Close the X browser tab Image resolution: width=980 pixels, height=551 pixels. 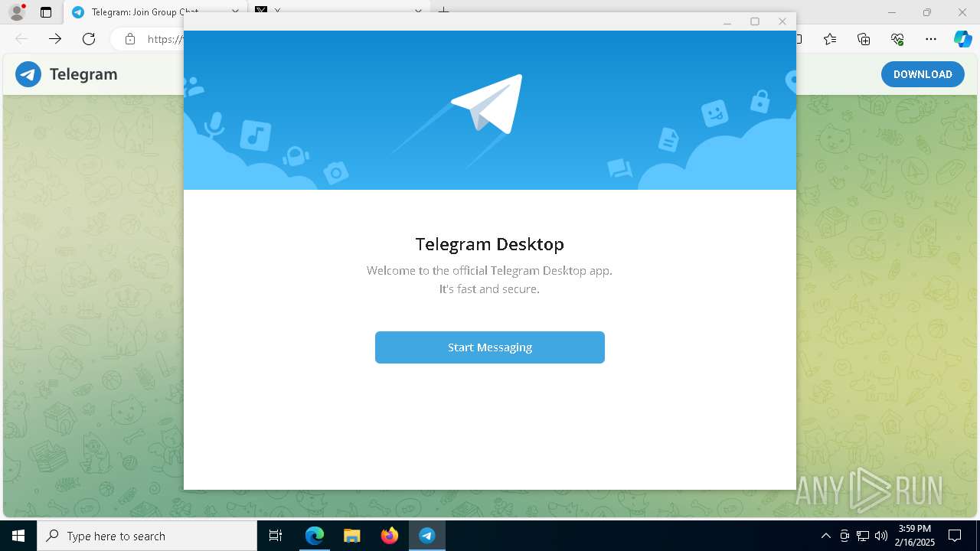click(x=418, y=12)
